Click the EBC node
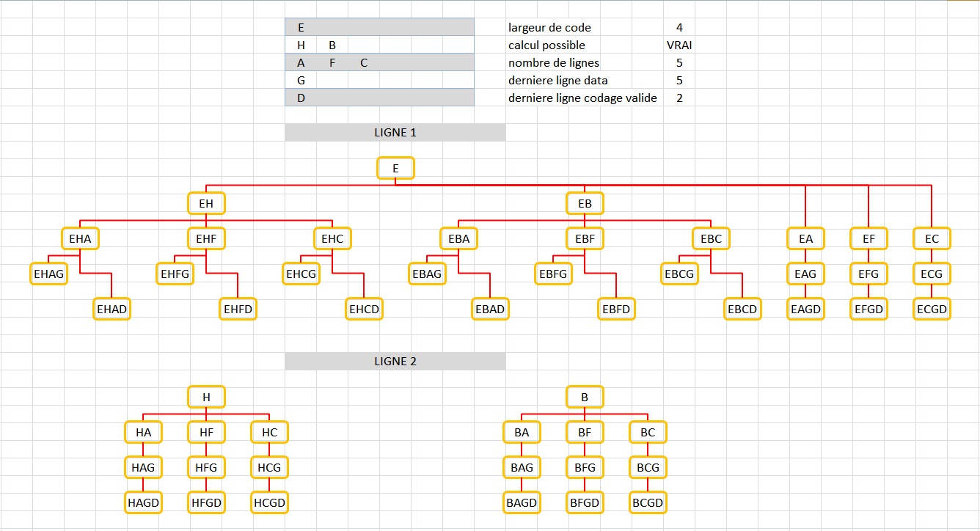 click(711, 238)
